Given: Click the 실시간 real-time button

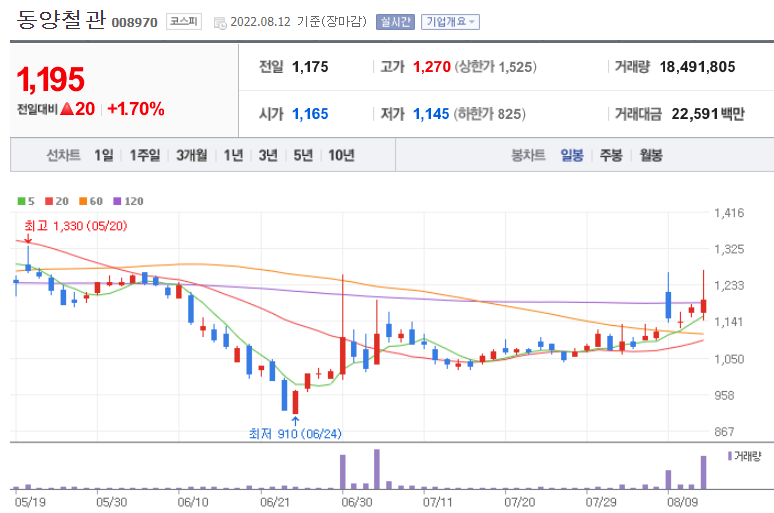Looking at the screenshot, I should pos(395,22).
